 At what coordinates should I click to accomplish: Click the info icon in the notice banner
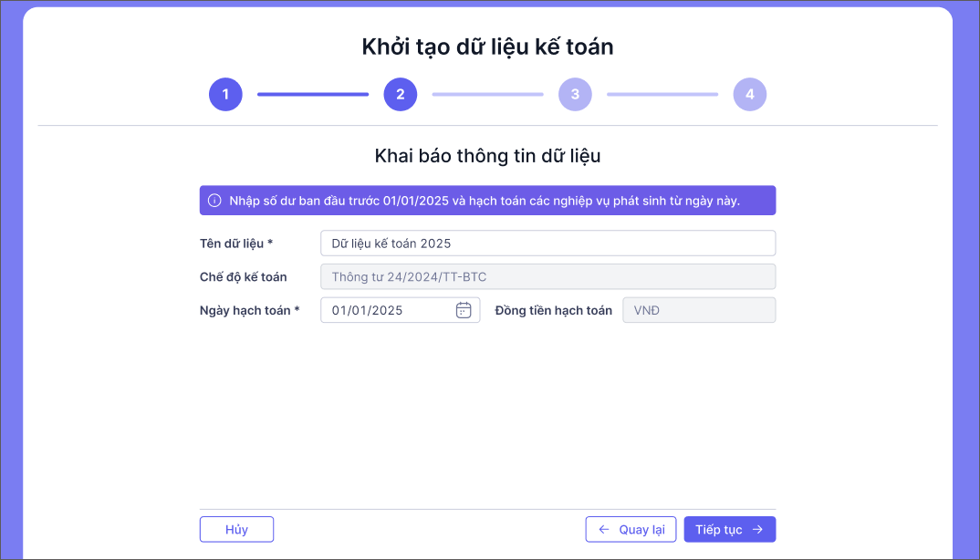click(214, 201)
